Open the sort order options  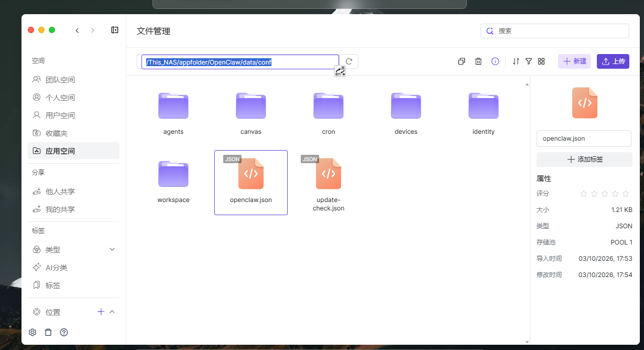(516, 61)
